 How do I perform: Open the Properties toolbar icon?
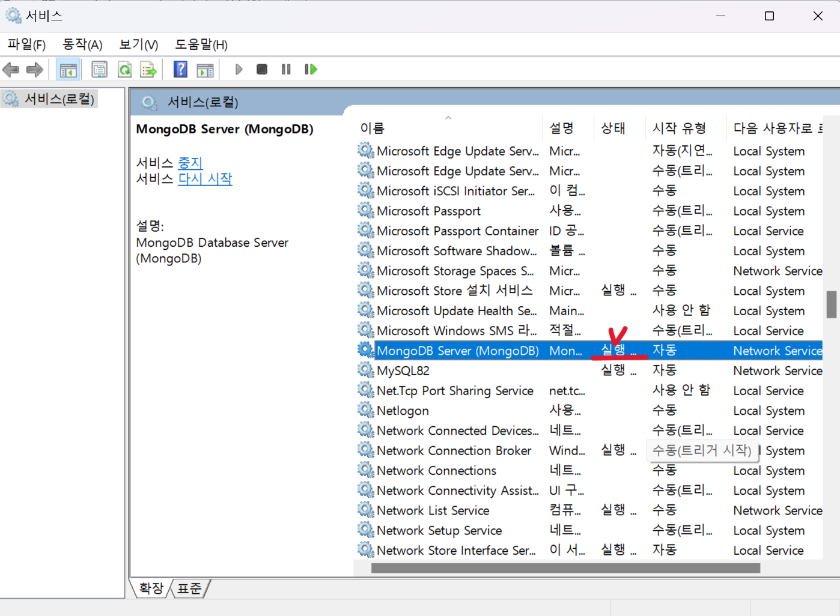(99, 70)
